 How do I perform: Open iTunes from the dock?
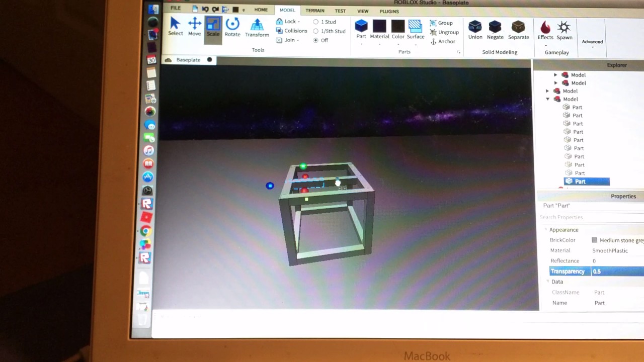pos(148,150)
